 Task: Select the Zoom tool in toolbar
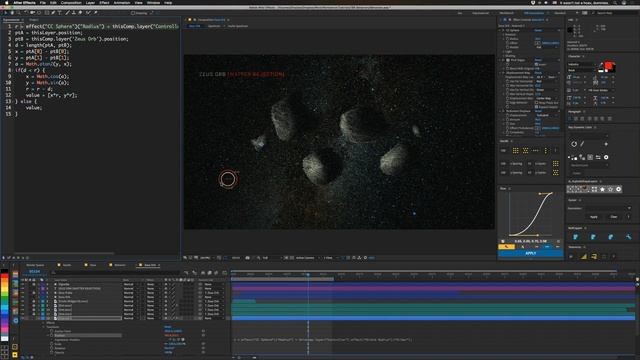tap(18, 13)
